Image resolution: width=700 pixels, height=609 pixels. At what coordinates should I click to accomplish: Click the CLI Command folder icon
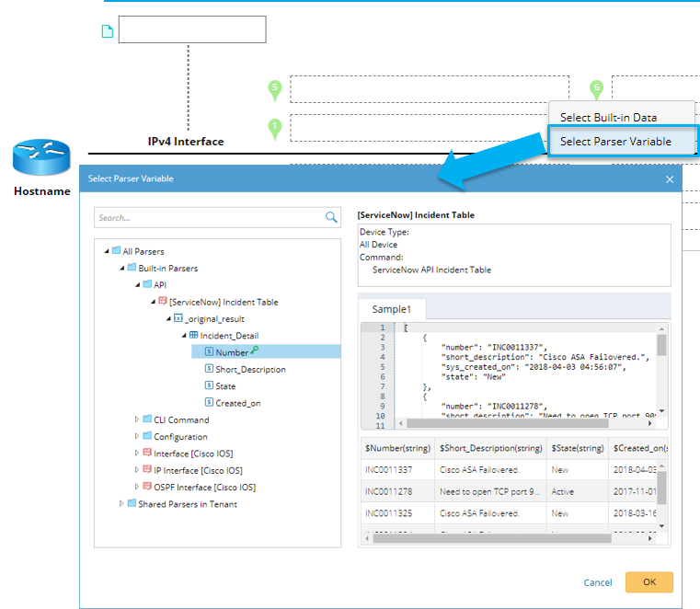[147, 419]
